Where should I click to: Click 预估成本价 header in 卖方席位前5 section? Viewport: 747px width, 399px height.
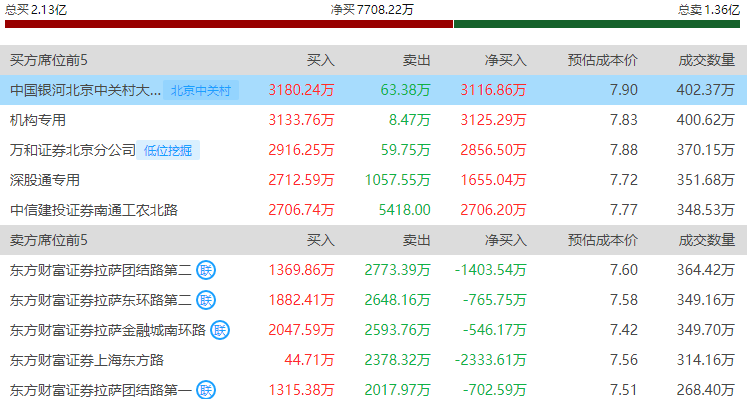(x=603, y=240)
